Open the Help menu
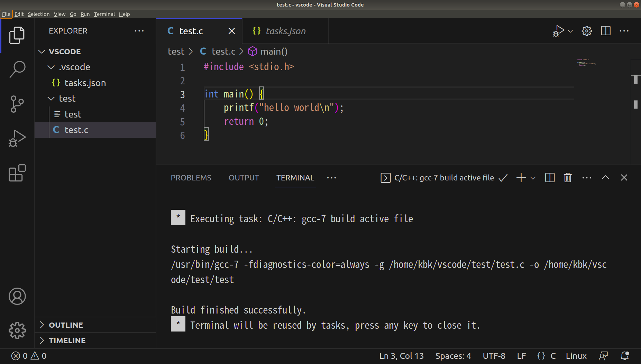The image size is (641, 364). pos(124,14)
